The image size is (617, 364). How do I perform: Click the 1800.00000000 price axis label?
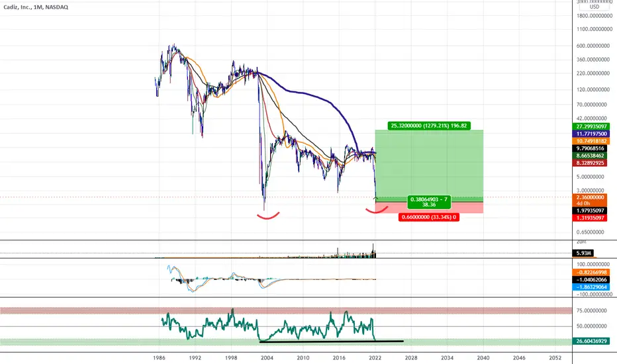tap(594, 16)
